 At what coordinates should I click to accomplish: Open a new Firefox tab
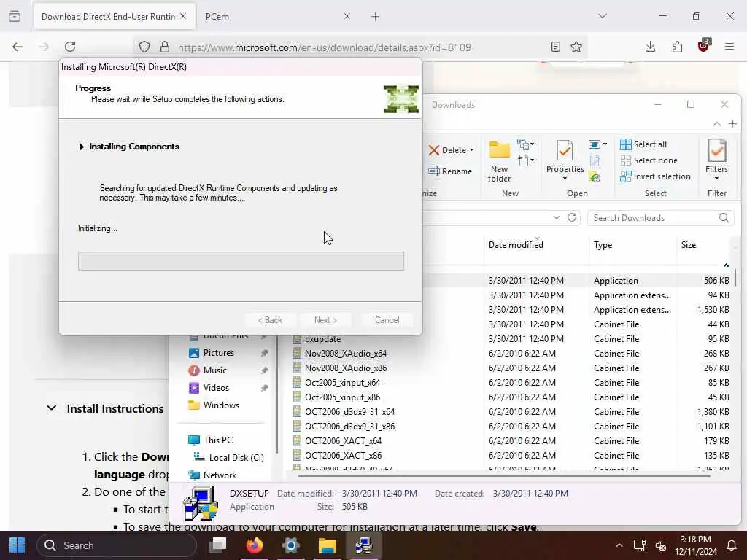pos(376,17)
